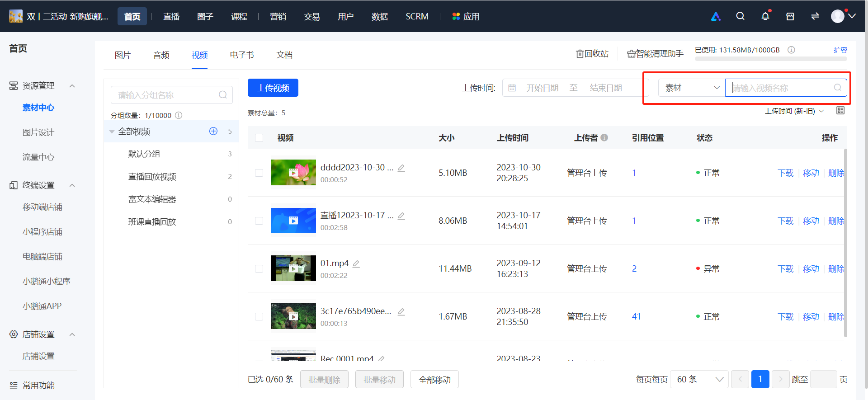
Task: Click the 跳至 page number field
Action: 824,379
